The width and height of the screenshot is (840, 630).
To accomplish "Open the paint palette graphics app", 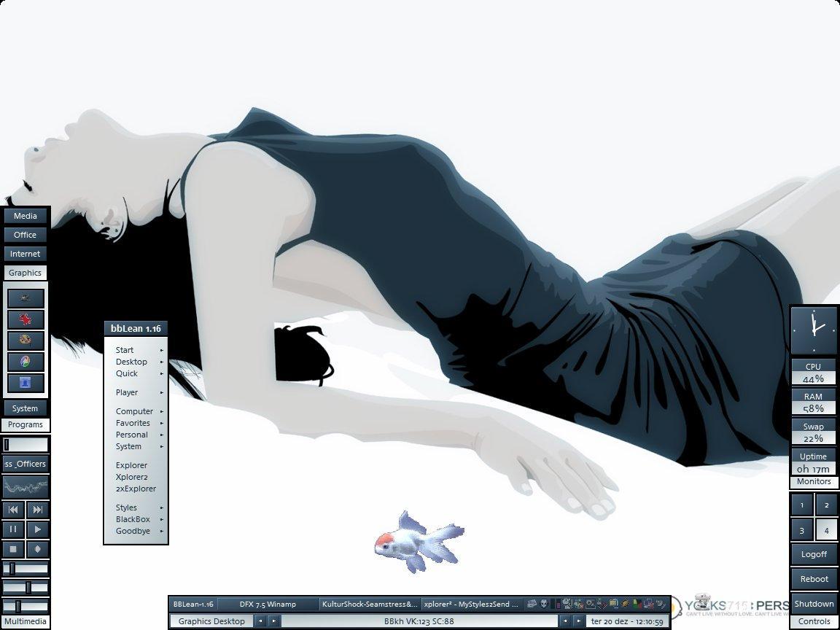I will pyautogui.click(x=26, y=341).
